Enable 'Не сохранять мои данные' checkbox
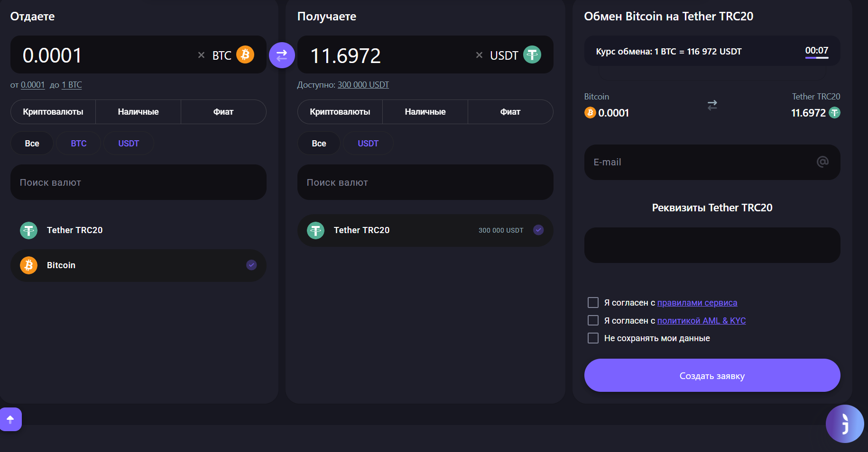 (593, 338)
